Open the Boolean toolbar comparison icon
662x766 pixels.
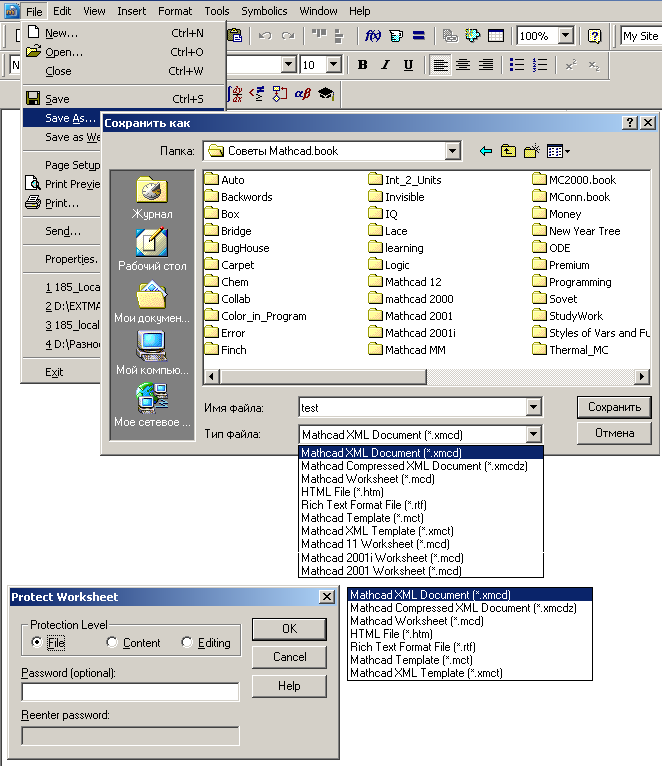[x=257, y=94]
